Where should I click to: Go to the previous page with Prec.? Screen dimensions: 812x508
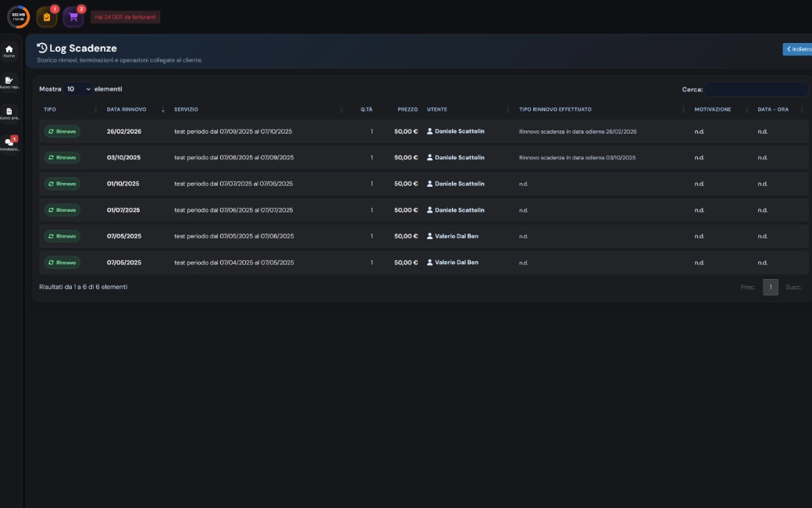coord(748,287)
